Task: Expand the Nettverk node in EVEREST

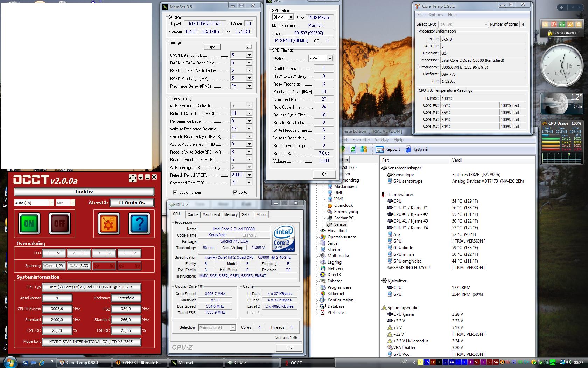Action: click(317, 269)
